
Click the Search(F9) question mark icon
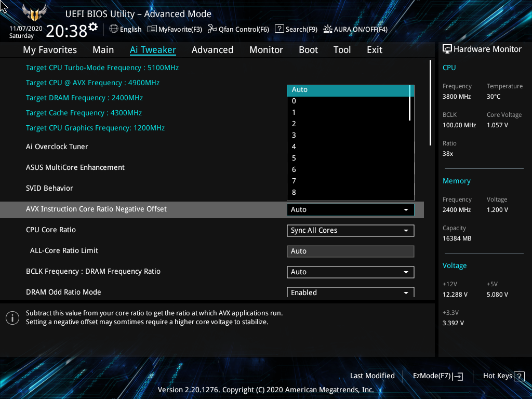click(279, 29)
